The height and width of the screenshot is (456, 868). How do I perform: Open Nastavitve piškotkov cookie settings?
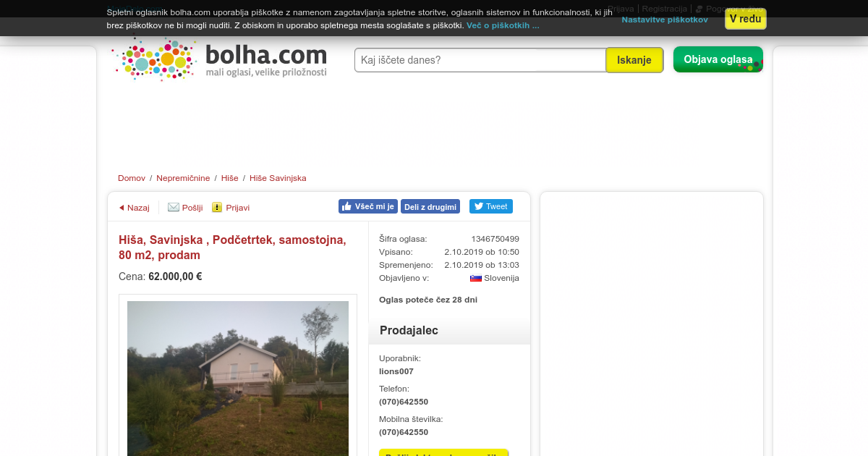click(x=665, y=20)
